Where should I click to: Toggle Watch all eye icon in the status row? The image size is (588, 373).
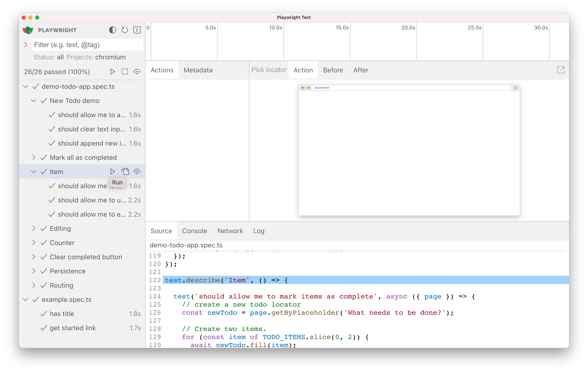point(137,72)
